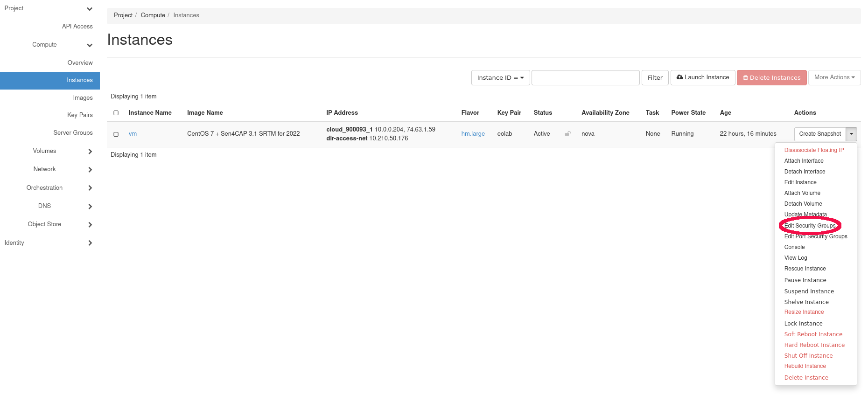
Task: Expand the Identity sidebar chevron
Action: pos(90,243)
